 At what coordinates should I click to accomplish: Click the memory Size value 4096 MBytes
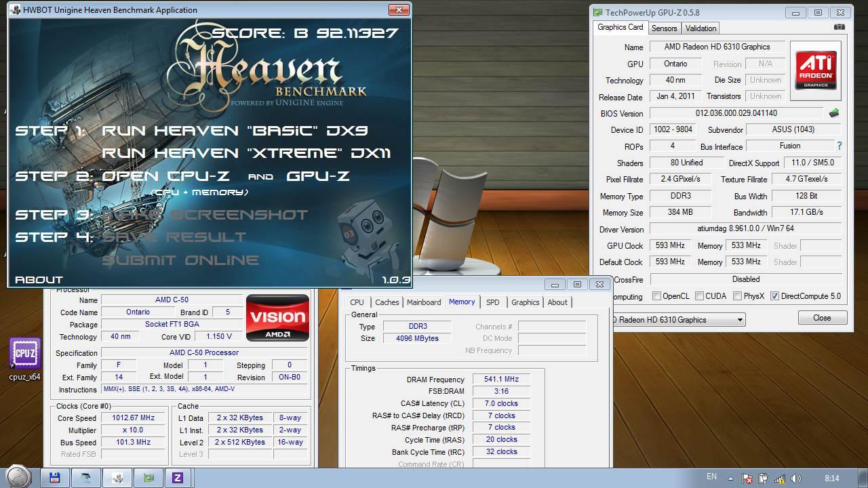(x=417, y=338)
